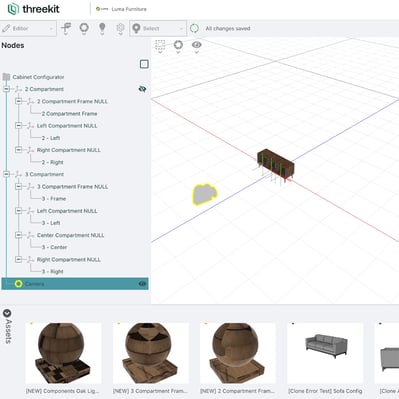This screenshot has width=399, height=399.
Task: Click the square panel toggle in Nodes
Action: 144,64
